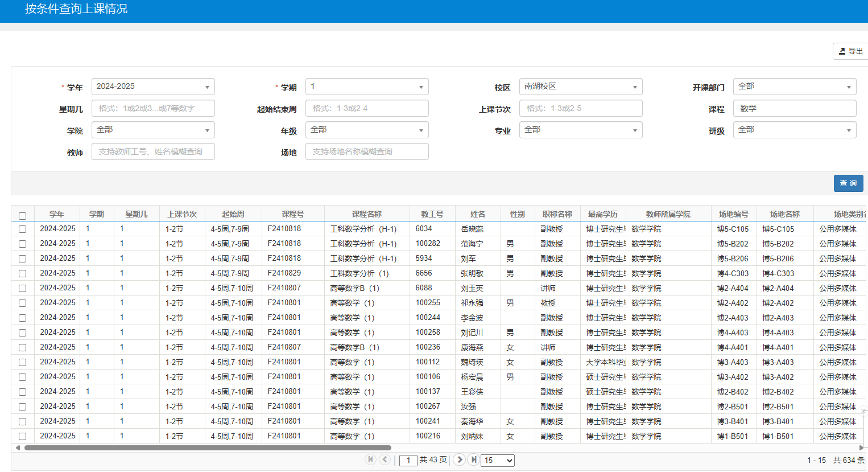Click the 共 634 条 total records text
This screenshot has width=868, height=472.
coord(849,460)
